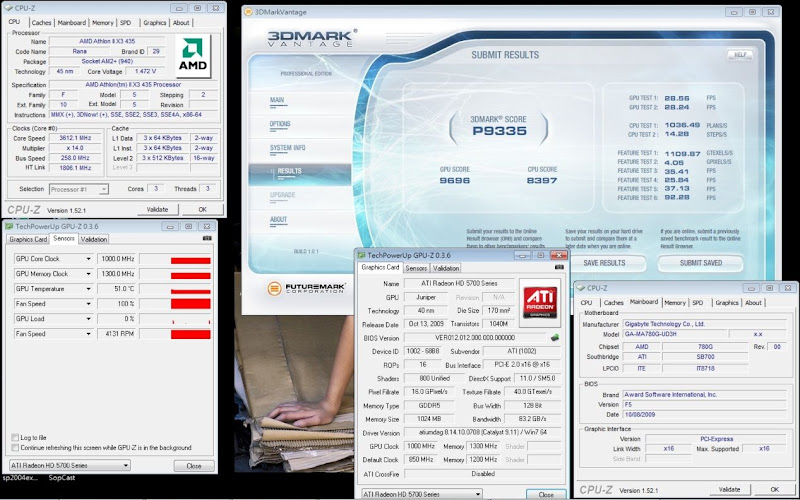Click Validate in the lower CPU-Z window
The width and height of the screenshot is (800, 500).
[730, 489]
